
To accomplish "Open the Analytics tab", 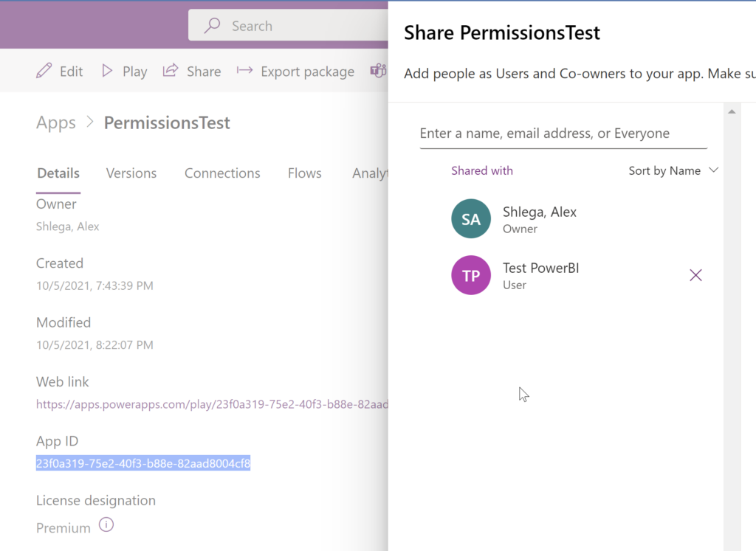I will 370,173.
